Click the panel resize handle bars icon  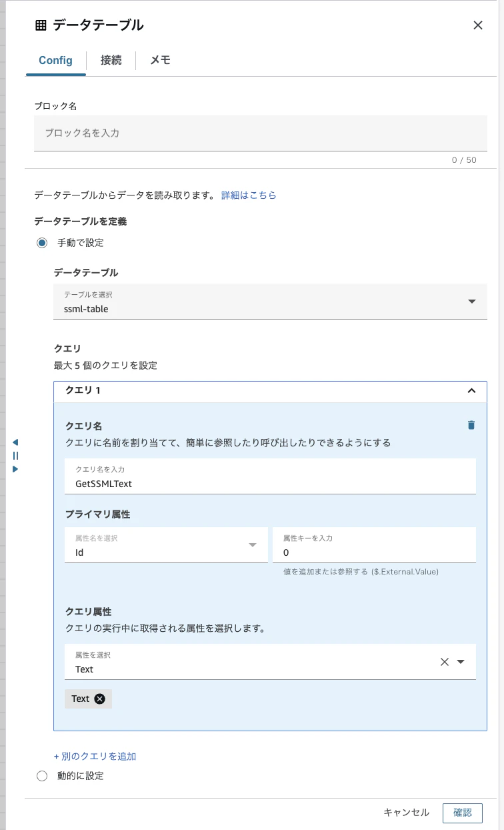(15, 456)
